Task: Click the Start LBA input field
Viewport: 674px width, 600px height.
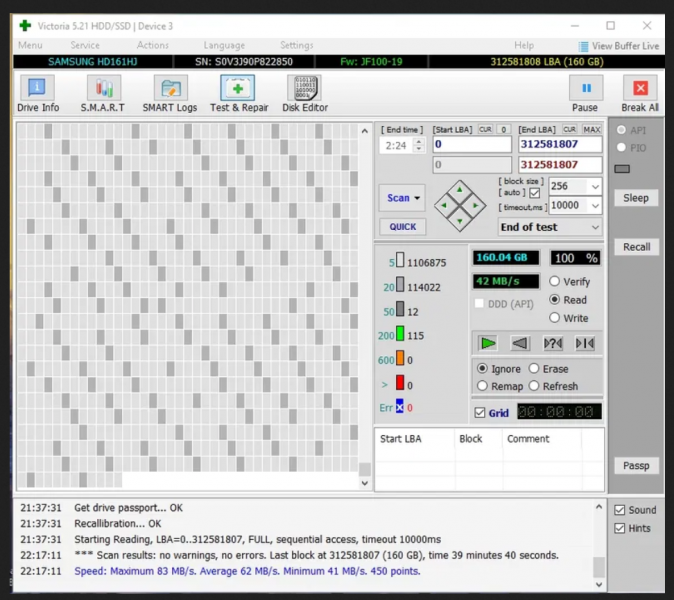Action: coord(472,145)
